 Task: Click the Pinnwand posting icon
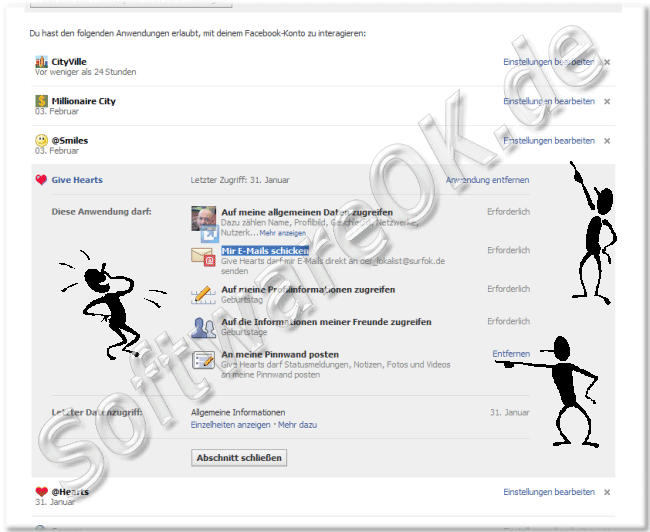[x=204, y=360]
